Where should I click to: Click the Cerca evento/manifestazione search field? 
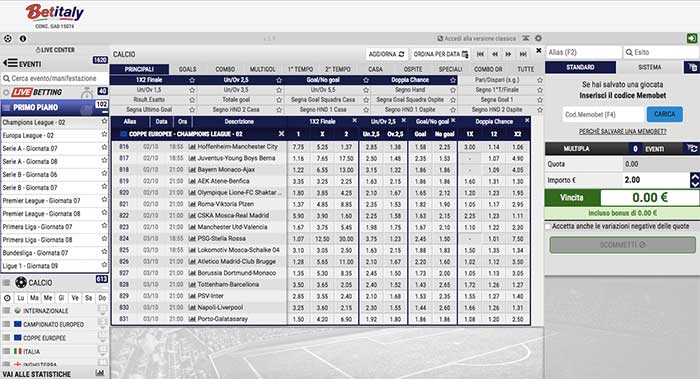(x=54, y=79)
